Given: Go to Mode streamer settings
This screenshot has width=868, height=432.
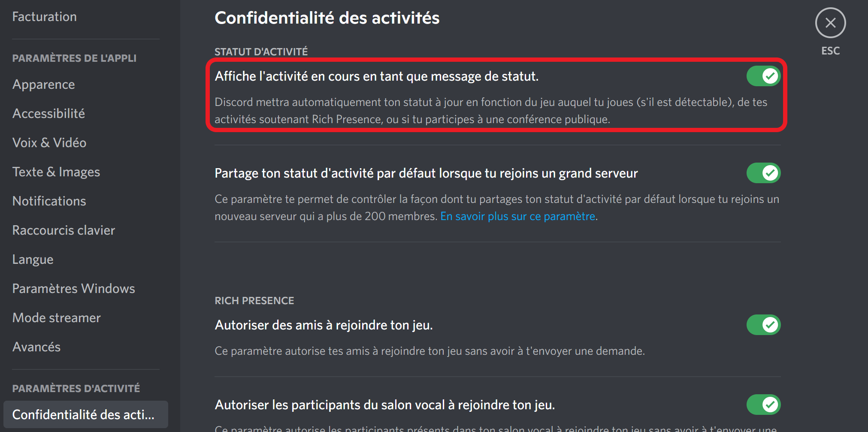Looking at the screenshot, I should point(57,318).
